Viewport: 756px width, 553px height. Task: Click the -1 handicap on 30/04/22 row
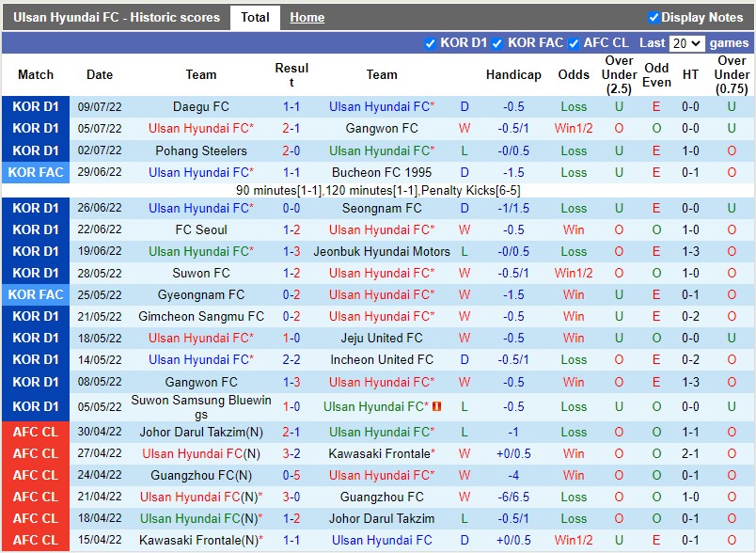point(513,432)
